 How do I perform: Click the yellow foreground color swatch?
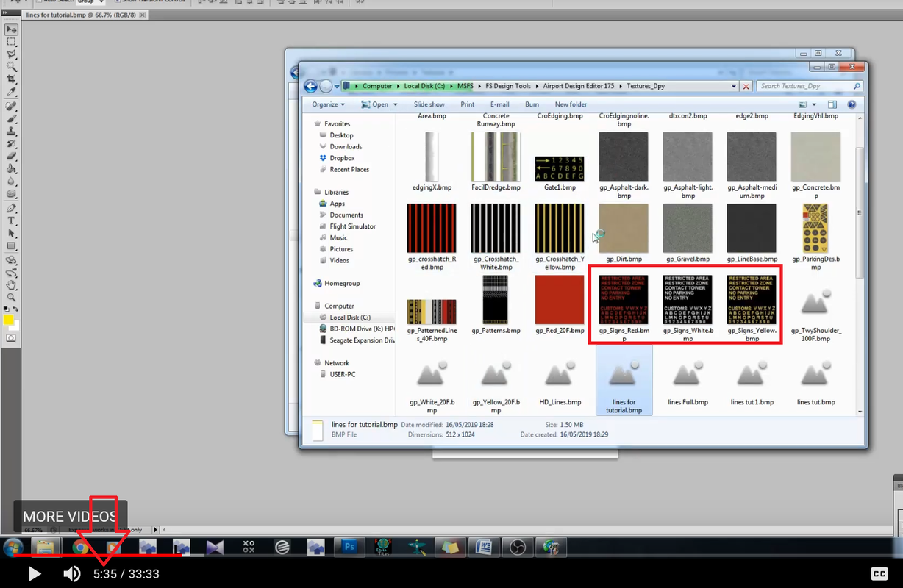click(9, 320)
